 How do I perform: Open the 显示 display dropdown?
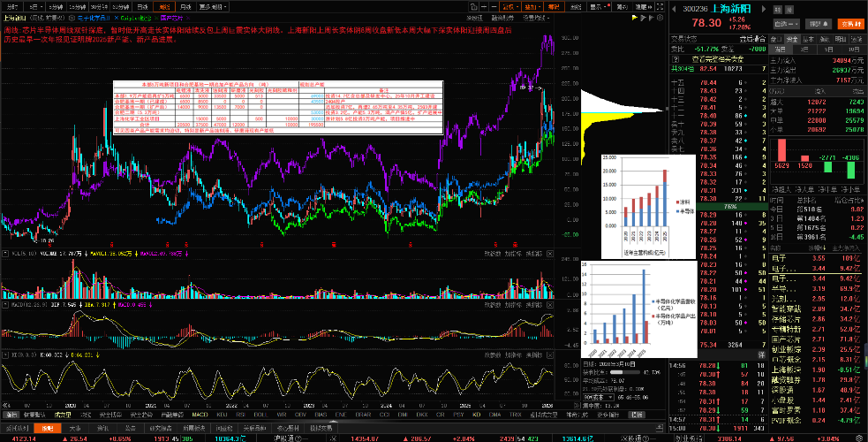(599, 7)
